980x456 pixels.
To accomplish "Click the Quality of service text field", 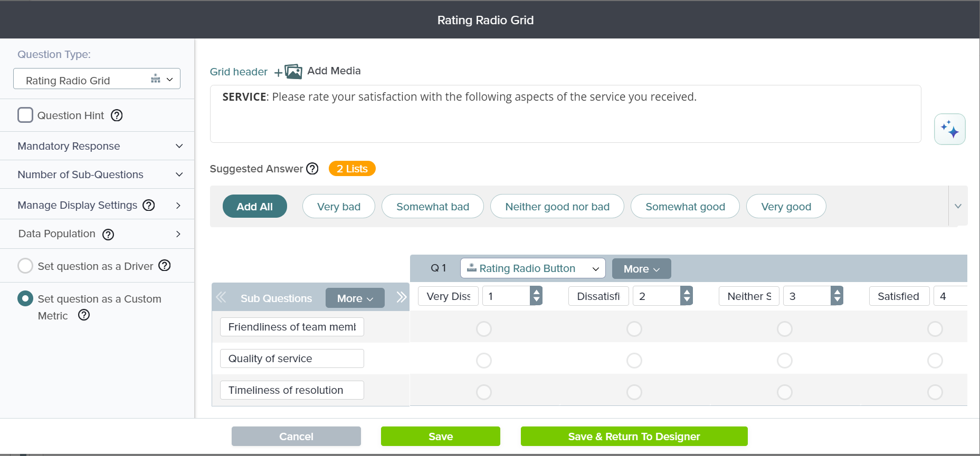I will [292, 358].
